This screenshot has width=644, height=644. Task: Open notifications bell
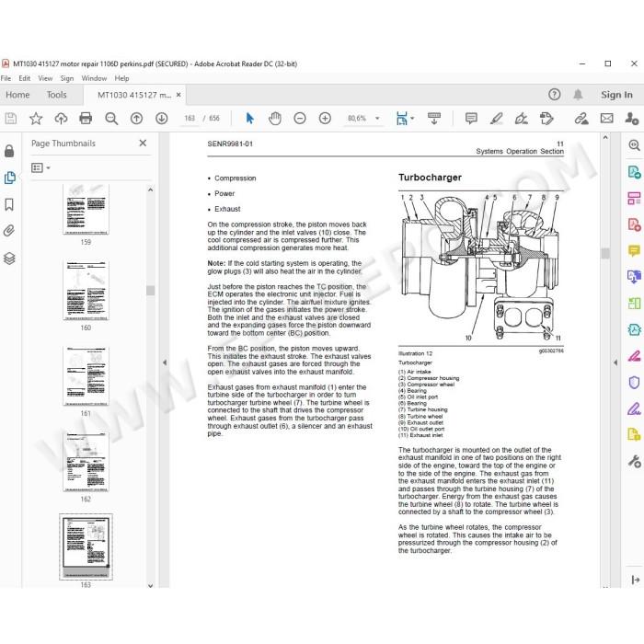[x=578, y=95]
